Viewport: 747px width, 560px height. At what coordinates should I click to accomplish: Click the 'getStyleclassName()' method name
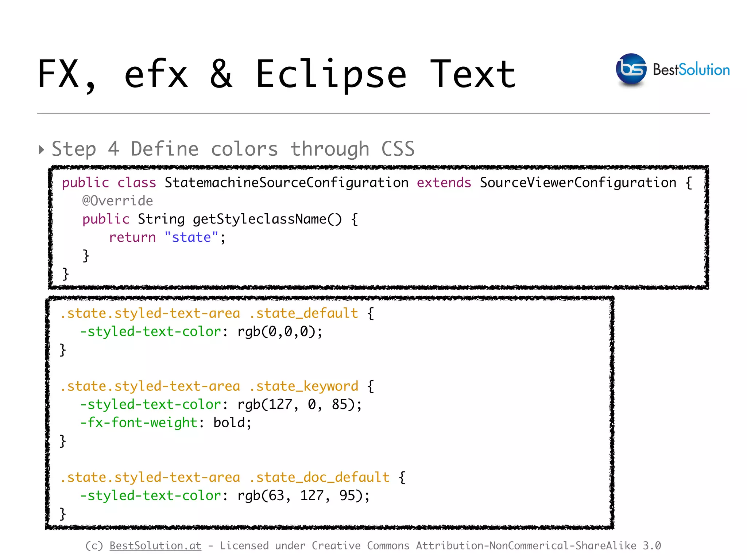click(267, 219)
